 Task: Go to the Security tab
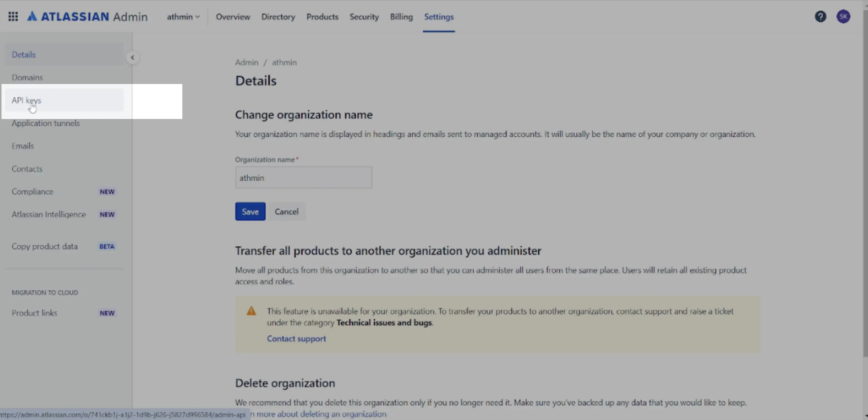pyautogui.click(x=364, y=16)
